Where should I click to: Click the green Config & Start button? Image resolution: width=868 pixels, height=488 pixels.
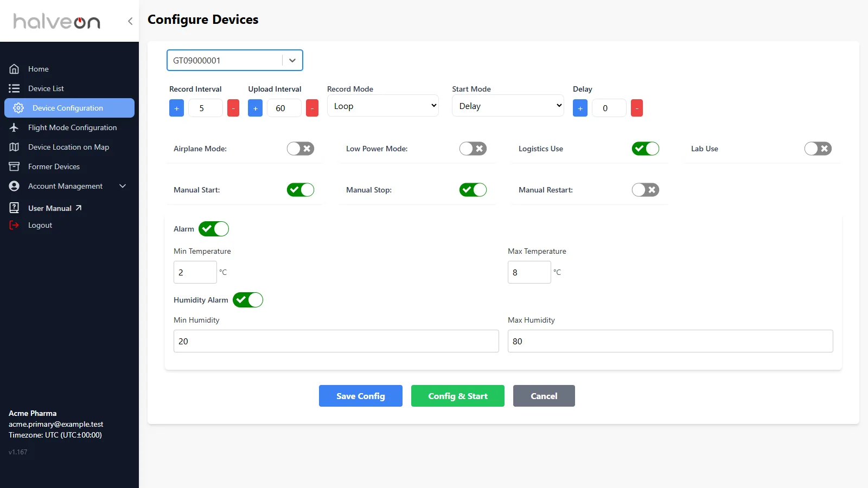coord(458,396)
